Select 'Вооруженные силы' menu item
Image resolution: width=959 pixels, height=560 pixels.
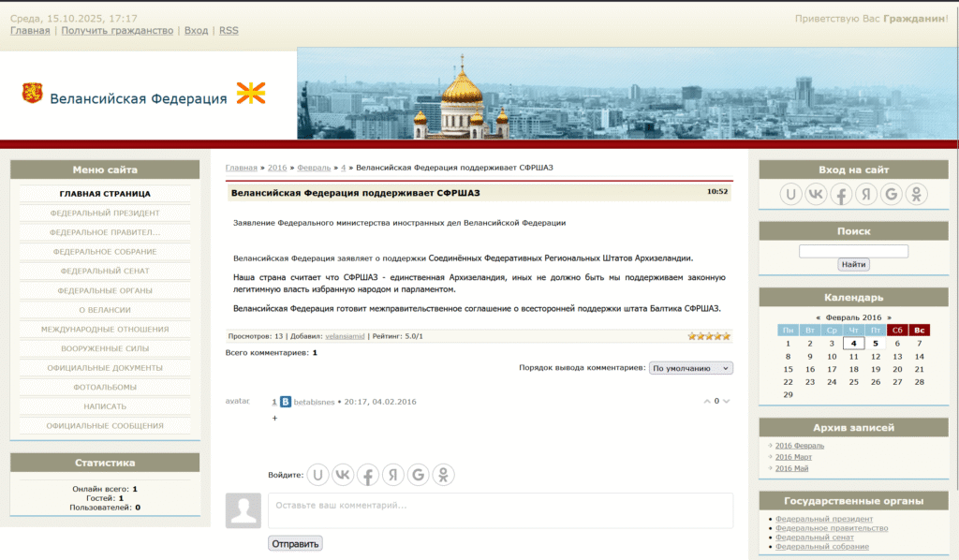[x=105, y=348]
